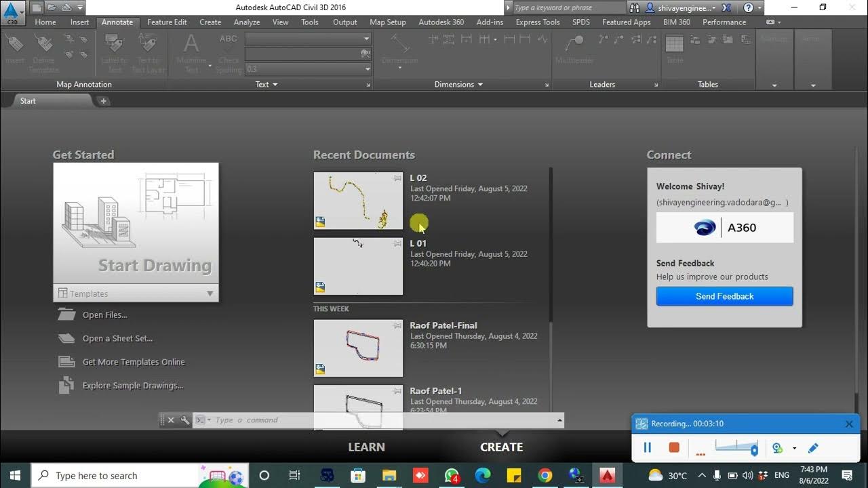Image resolution: width=868 pixels, height=488 pixels.
Task: Open Microsoft Edge from taskbar
Action: 483,475
